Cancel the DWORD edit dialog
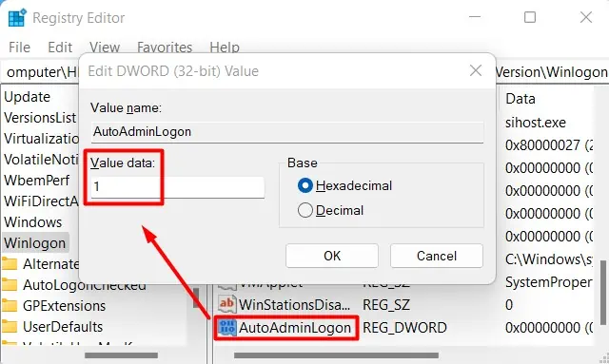Screen dimensions: 609x364 pyautogui.click(x=437, y=256)
